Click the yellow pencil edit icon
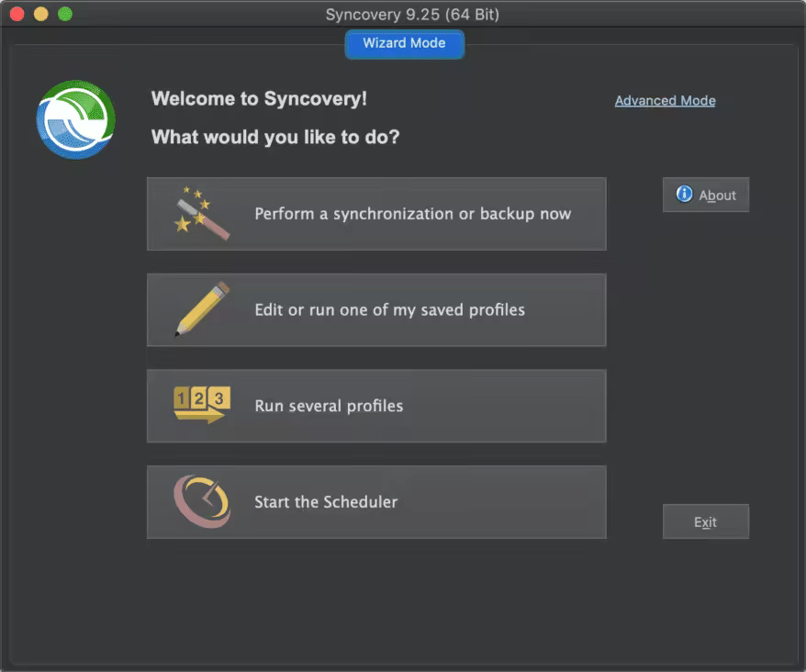The width and height of the screenshot is (806, 672). pyautogui.click(x=202, y=309)
